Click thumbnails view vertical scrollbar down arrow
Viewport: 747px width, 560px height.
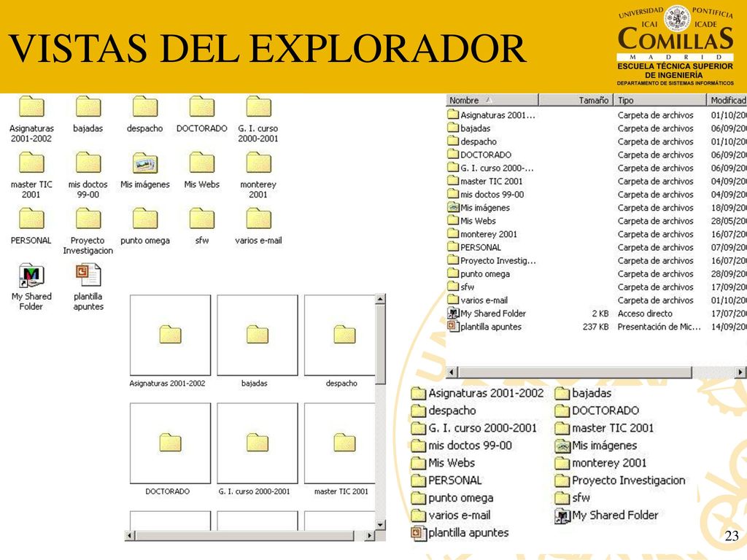click(x=380, y=525)
